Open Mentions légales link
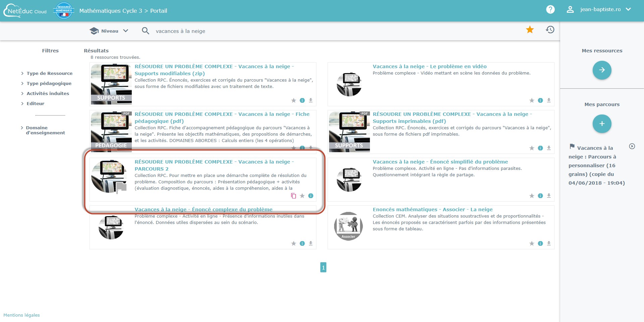644x322 pixels. 21,315
